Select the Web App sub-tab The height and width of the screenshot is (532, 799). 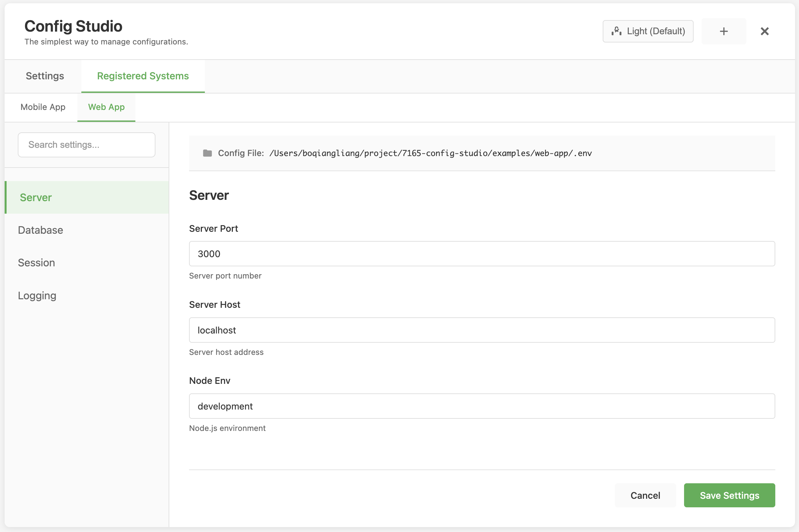[106, 107]
